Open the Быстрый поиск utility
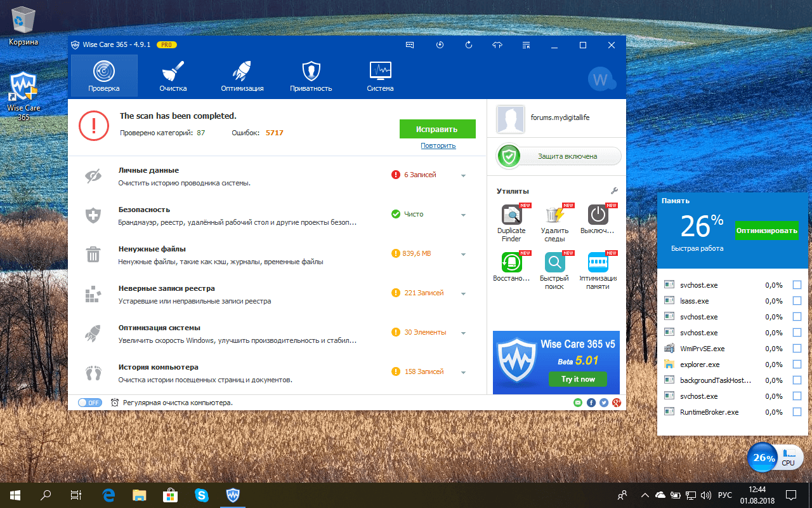This screenshot has width=812, height=508. coord(554,262)
